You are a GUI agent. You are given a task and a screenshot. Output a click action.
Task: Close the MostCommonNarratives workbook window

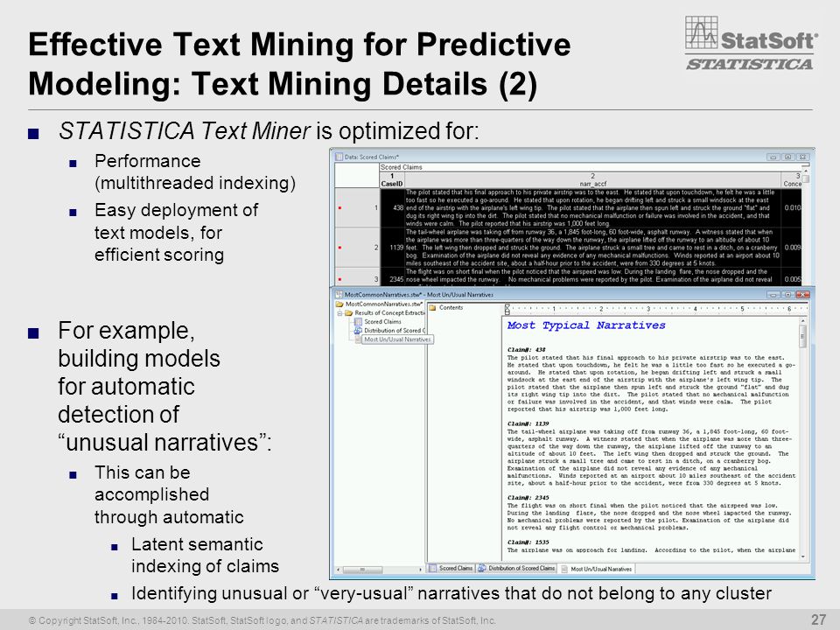click(x=802, y=295)
